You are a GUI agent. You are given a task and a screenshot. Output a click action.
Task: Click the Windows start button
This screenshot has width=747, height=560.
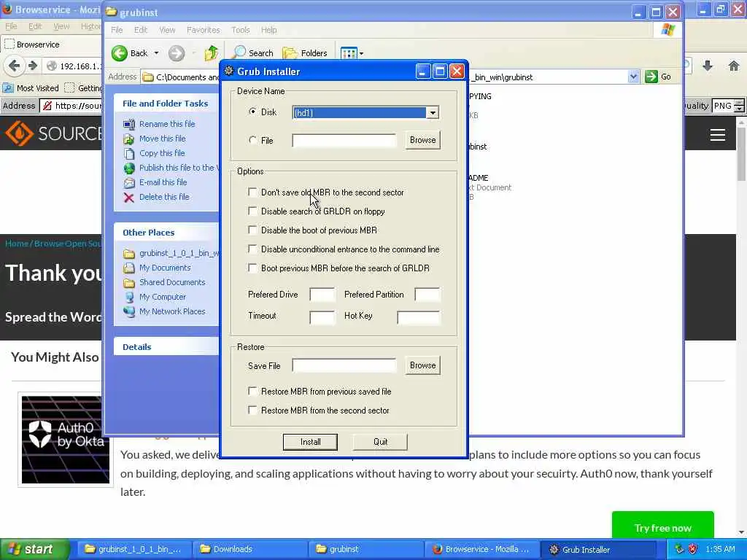tap(34, 549)
